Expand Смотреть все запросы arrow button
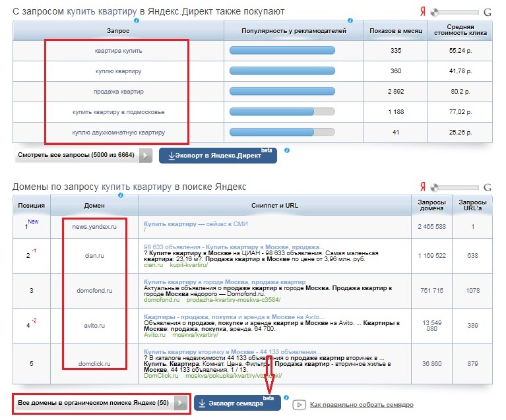The height and width of the screenshot is (420, 506). [146, 156]
